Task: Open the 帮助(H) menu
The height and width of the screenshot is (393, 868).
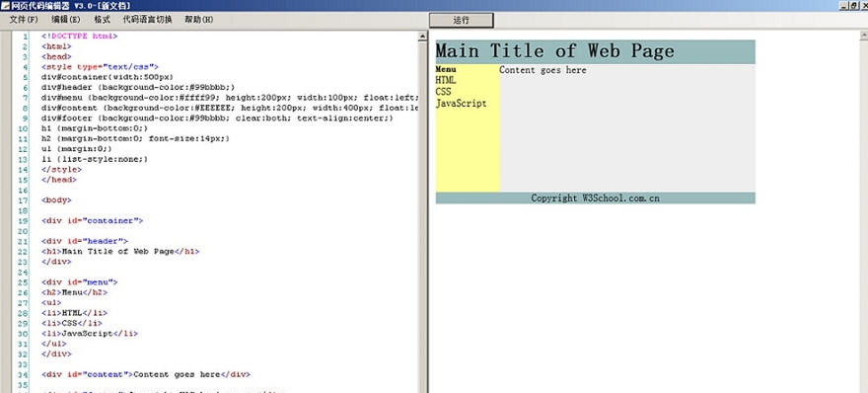Action: tap(198, 20)
